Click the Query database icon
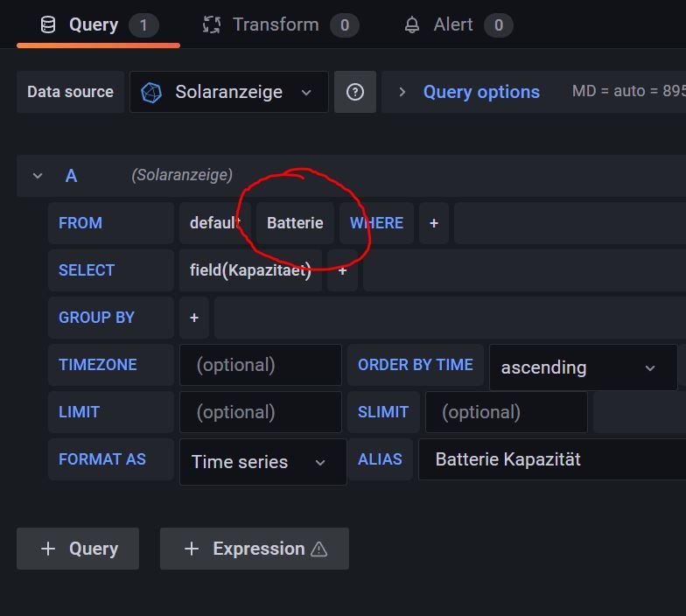Image resolution: width=686 pixels, height=616 pixels. click(47, 24)
